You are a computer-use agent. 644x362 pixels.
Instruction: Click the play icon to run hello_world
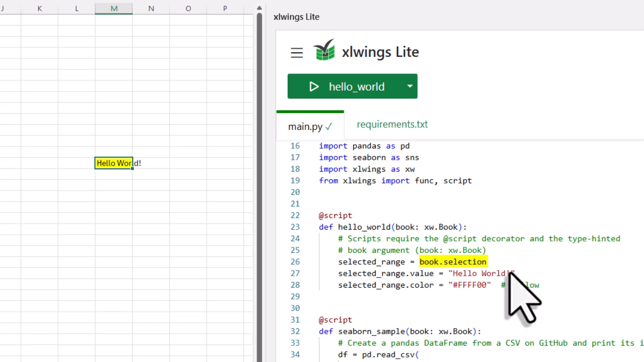tap(314, 86)
